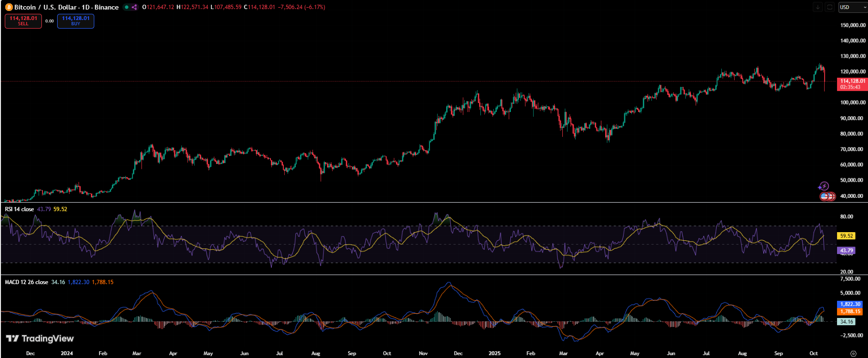Click the yellow 59.52 RSI value tag
Image resolution: width=868 pixels, height=358 pixels.
point(846,236)
